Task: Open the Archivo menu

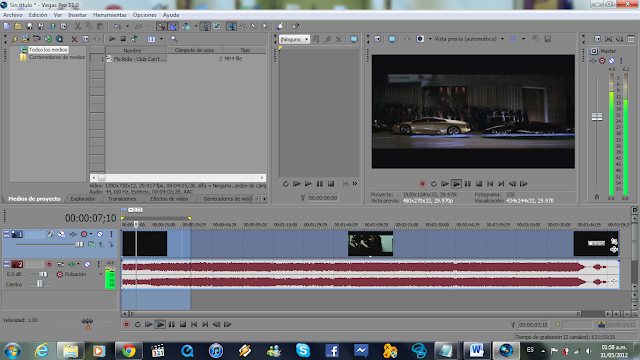Action: pos(13,15)
